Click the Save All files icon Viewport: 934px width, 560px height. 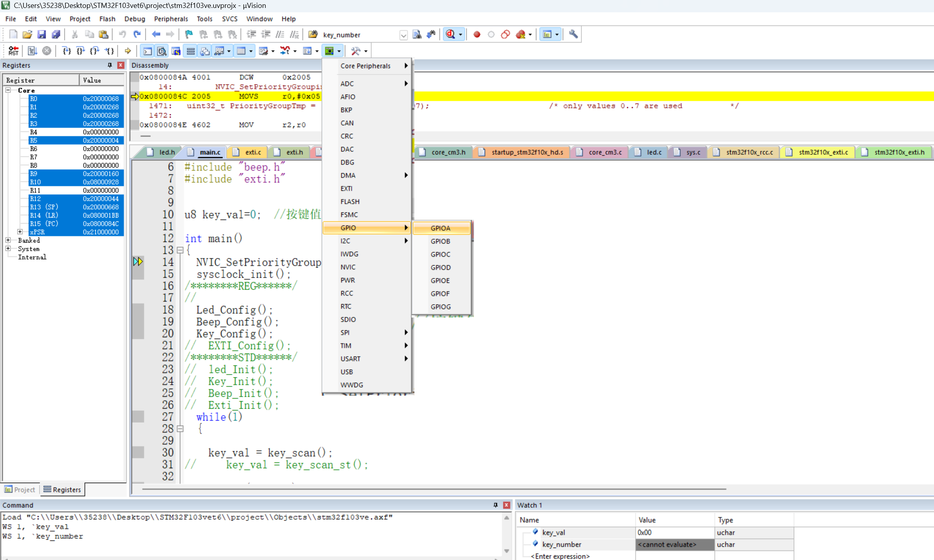pyautogui.click(x=56, y=35)
